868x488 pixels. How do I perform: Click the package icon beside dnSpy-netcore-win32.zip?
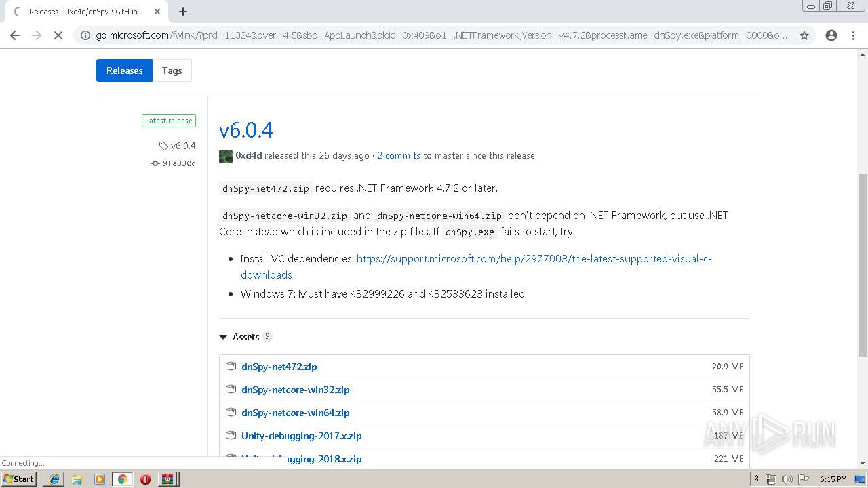coord(231,389)
